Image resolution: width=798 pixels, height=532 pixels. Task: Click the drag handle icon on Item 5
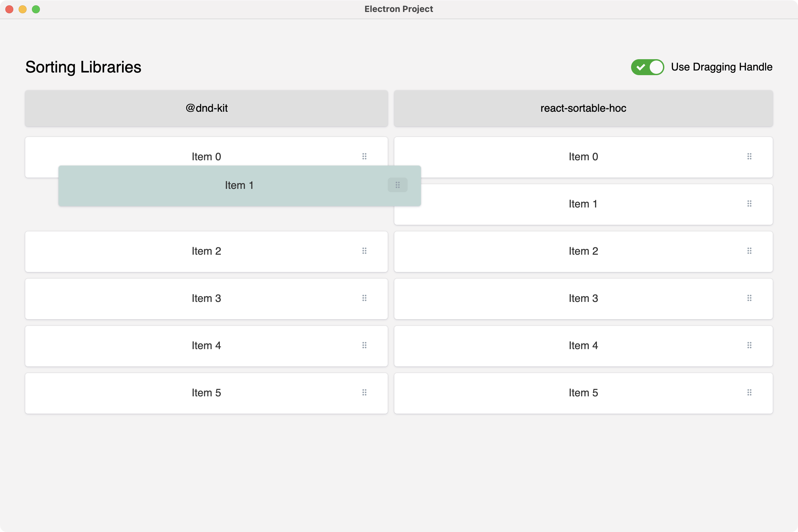(364, 392)
